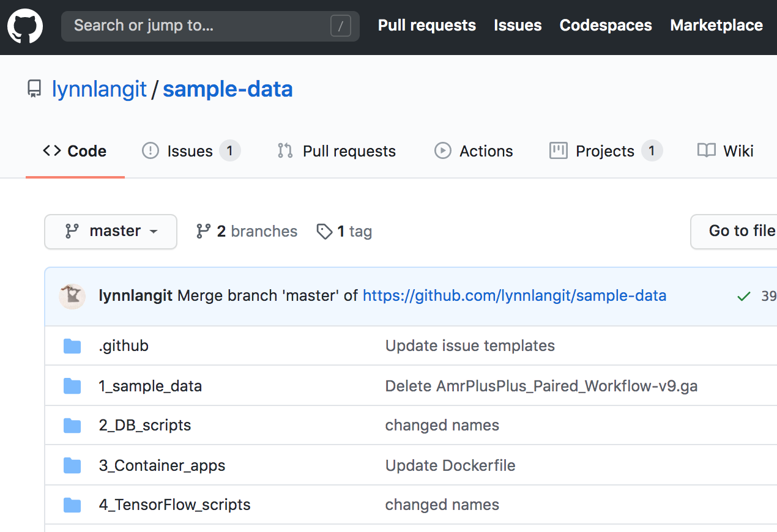Click the lynnlangit avatar in commit row
This screenshot has width=777, height=532.
pos(72,297)
